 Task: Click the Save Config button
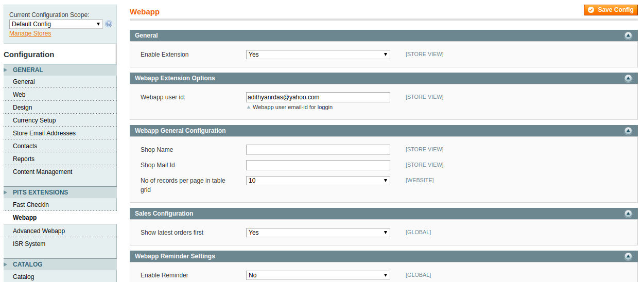(x=611, y=10)
